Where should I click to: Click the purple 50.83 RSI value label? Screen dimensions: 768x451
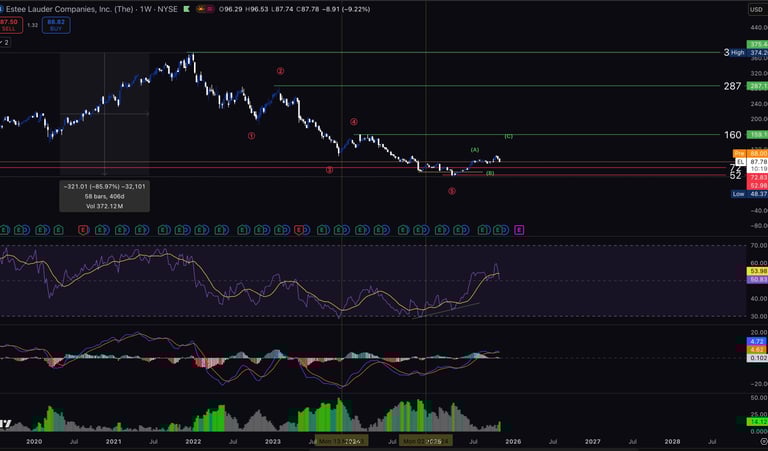click(x=757, y=280)
